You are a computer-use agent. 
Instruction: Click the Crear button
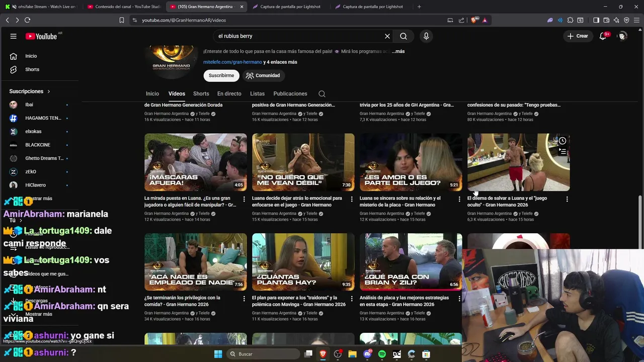pyautogui.click(x=578, y=36)
